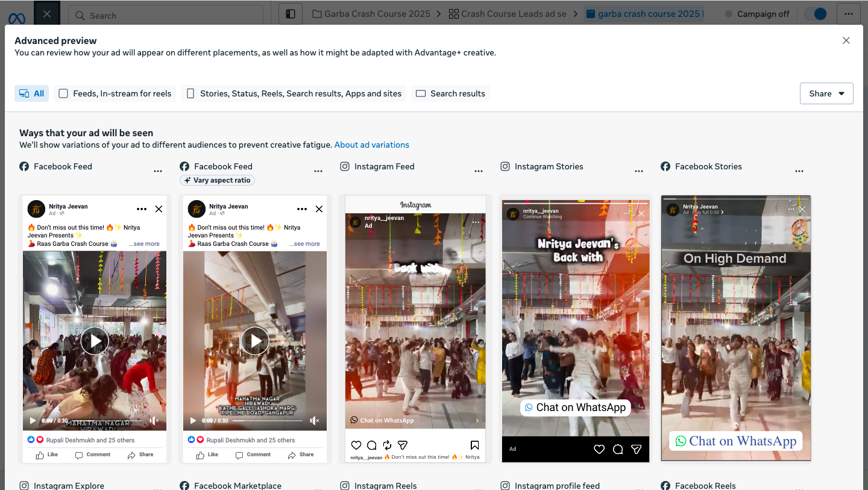Click Like on the first Facebook Feed post

[x=47, y=455]
